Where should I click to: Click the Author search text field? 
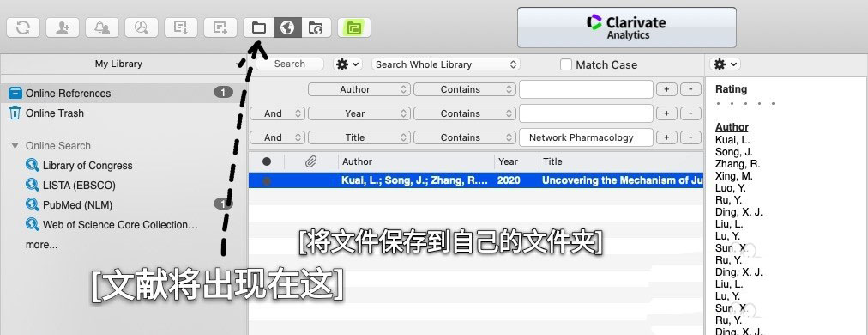click(x=586, y=89)
